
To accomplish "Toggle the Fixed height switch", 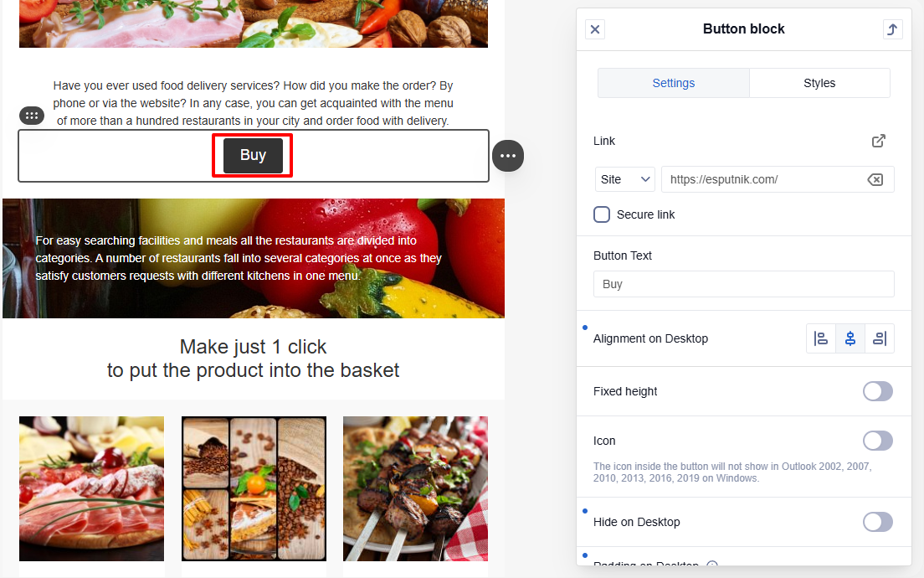I will click(877, 391).
